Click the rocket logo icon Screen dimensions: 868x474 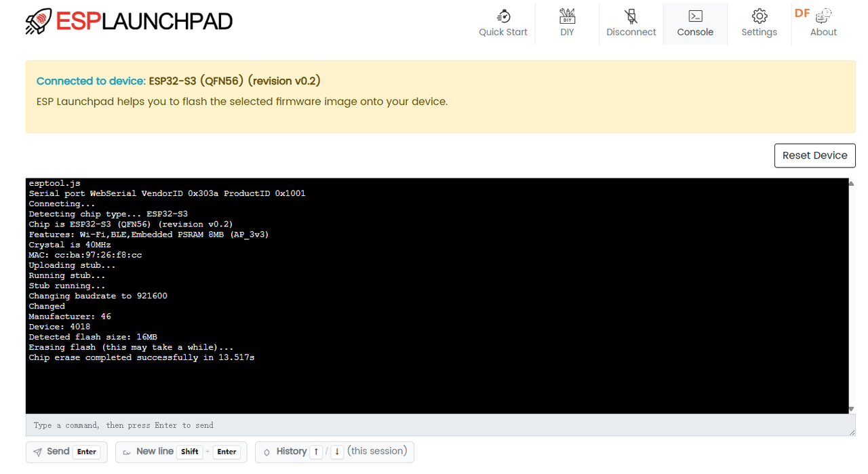point(39,22)
